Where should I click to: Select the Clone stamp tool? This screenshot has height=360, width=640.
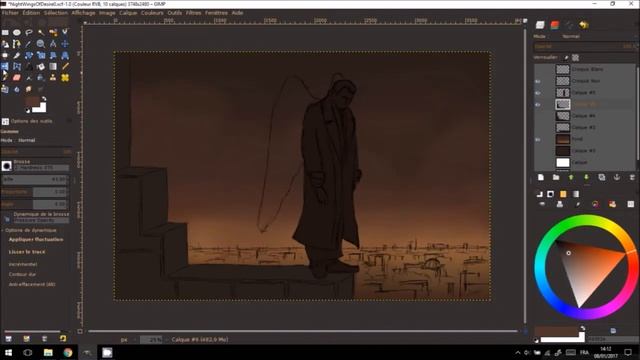coord(53,78)
